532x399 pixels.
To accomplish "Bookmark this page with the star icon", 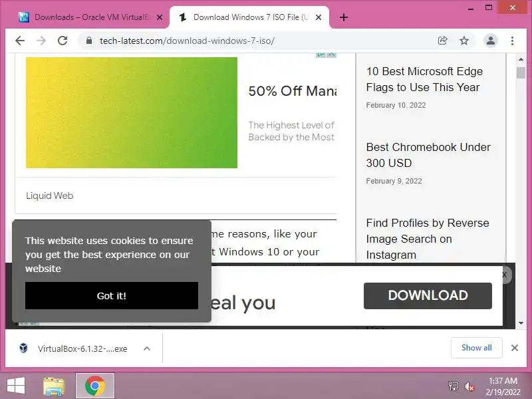I will pyautogui.click(x=464, y=41).
